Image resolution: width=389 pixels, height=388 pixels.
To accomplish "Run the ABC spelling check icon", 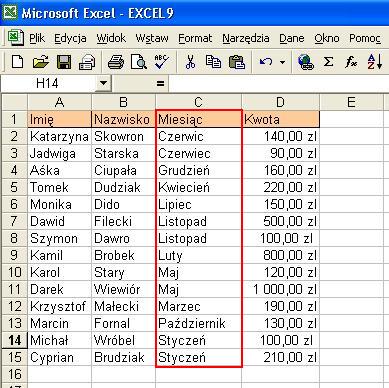I will pyautogui.click(x=162, y=62).
